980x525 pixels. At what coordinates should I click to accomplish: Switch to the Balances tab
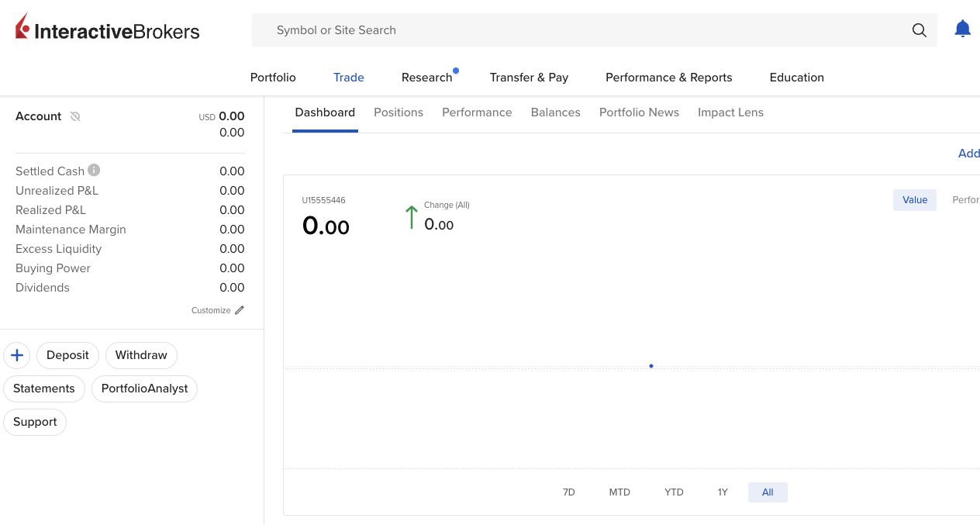[555, 112]
